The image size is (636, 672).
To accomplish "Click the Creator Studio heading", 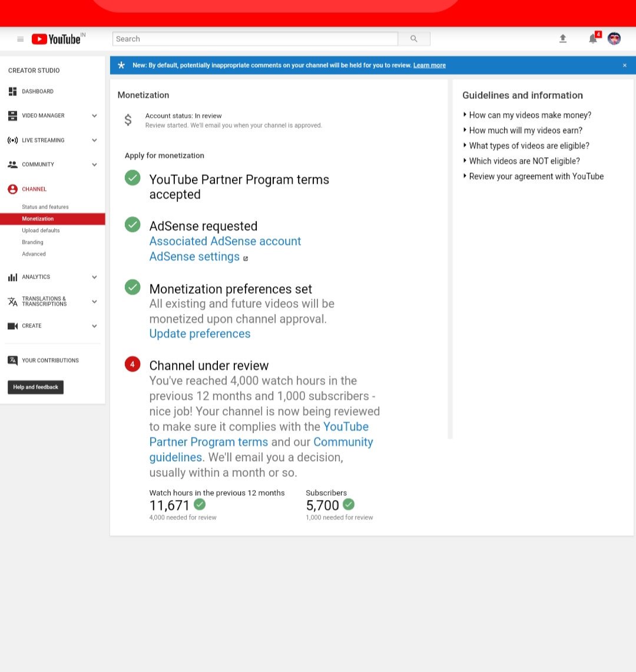I will pos(34,70).
